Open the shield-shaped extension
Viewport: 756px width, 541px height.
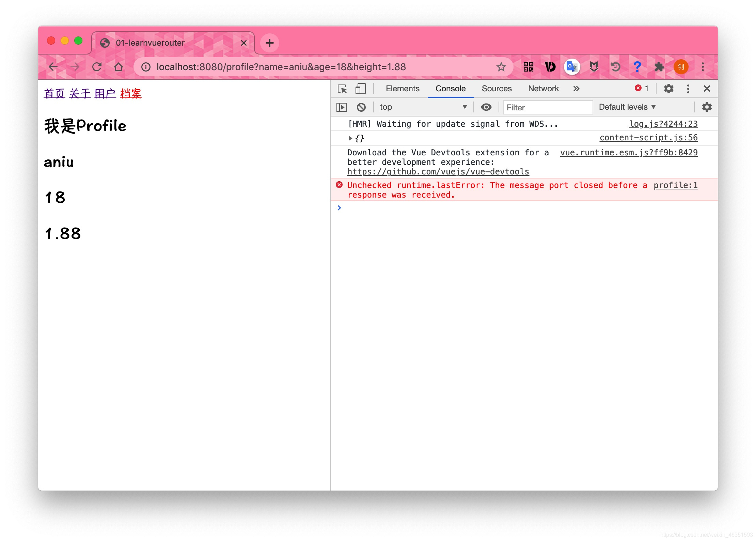point(594,67)
